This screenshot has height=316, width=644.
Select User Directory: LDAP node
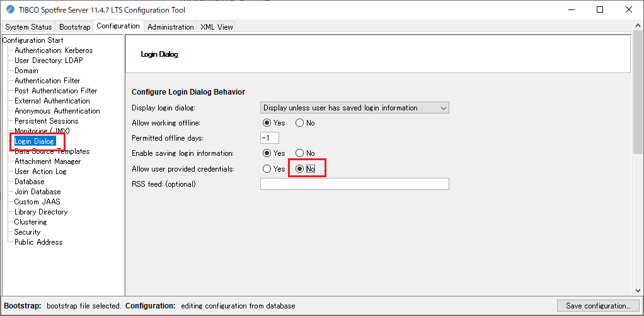tap(49, 61)
